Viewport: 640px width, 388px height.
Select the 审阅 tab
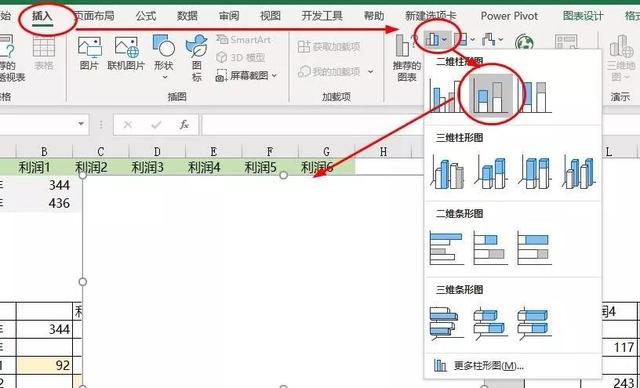click(x=229, y=16)
